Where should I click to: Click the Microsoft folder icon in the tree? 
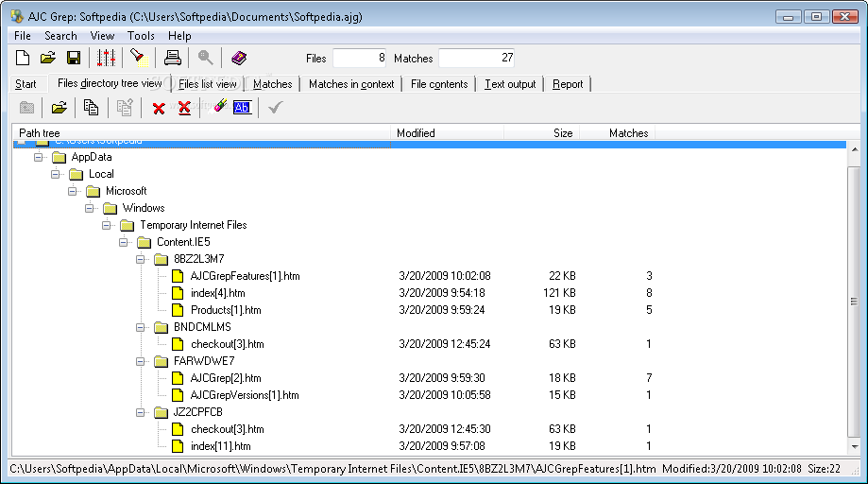93,192
